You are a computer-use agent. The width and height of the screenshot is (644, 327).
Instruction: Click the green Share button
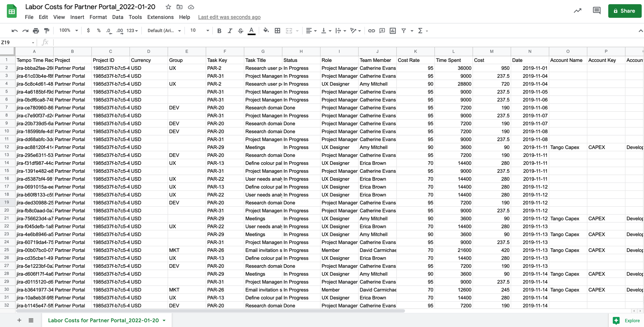pos(625,11)
